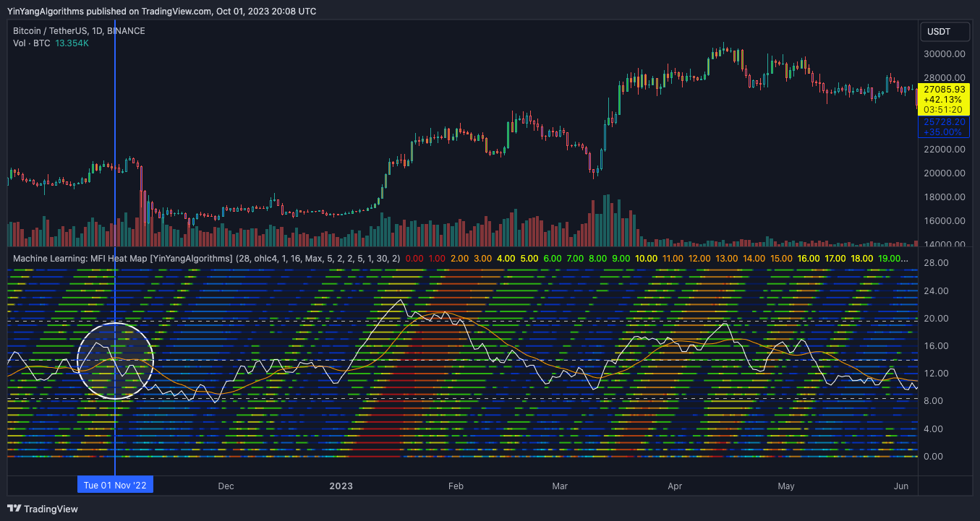Click the yellow 10.00 value in indicator legend
This screenshot has width=980, height=521.
click(647, 258)
